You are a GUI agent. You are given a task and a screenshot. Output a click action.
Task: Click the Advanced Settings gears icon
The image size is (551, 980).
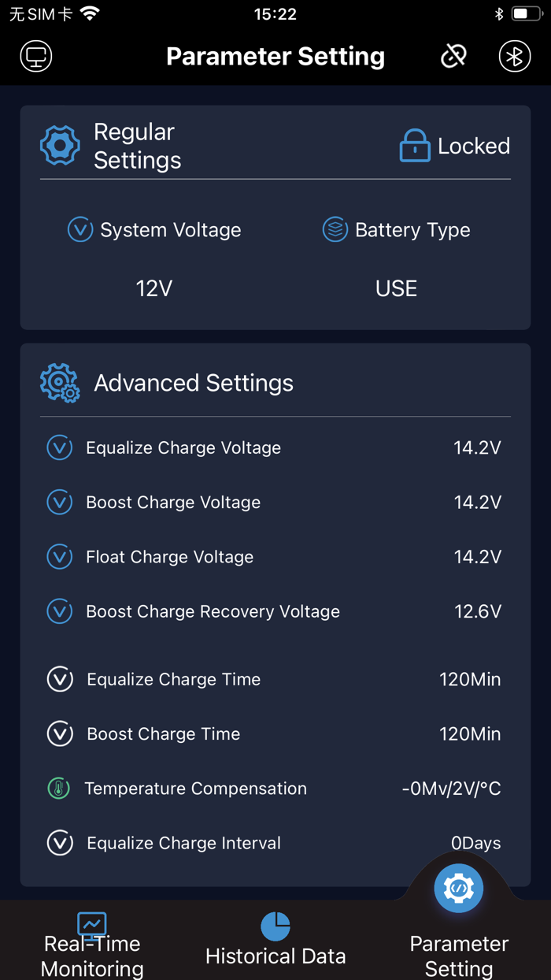click(60, 383)
